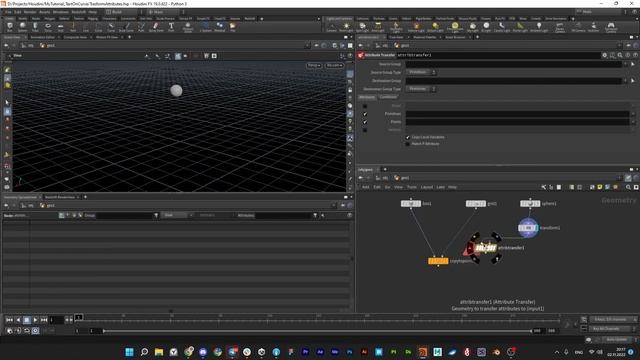
Task: Open the Windows menu
Action: pyautogui.click(x=61, y=12)
